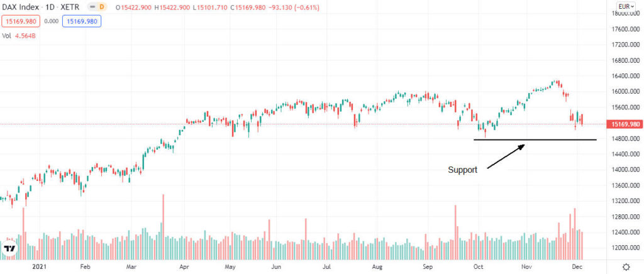This screenshot has width=644, height=274.
Task: Click the Aug label on time axis
Action: 377,266
